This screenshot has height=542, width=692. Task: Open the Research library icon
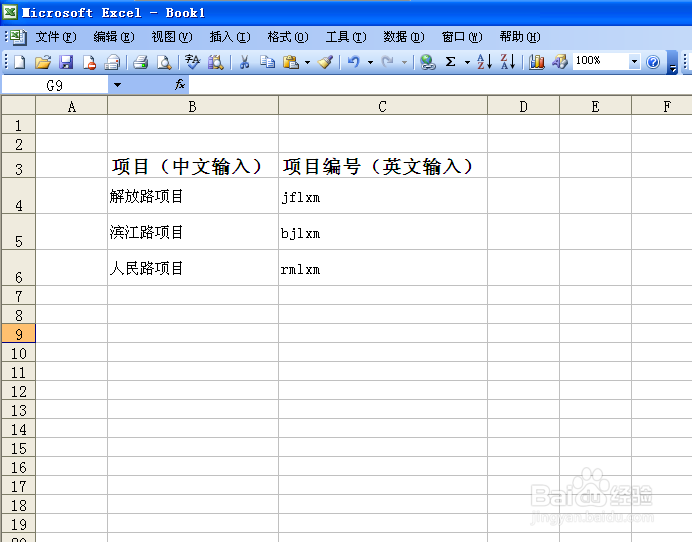(216, 62)
